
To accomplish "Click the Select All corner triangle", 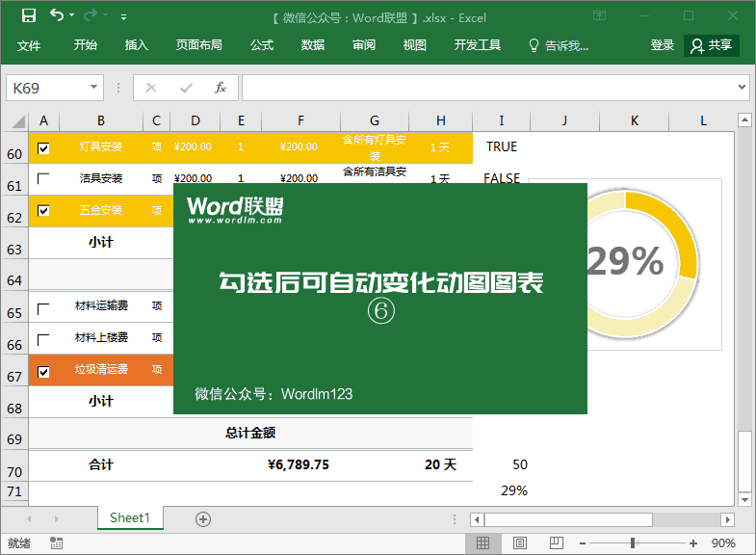I will tap(18, 121).
